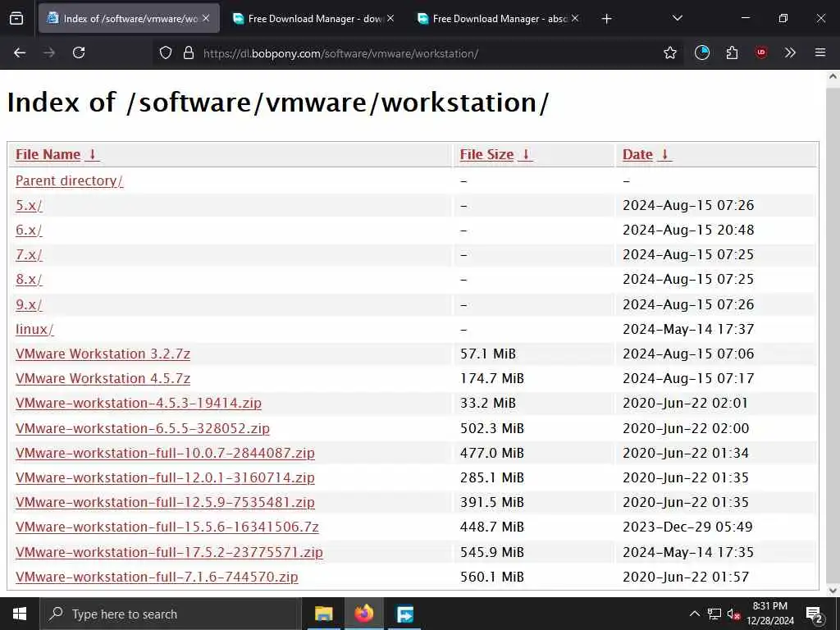Download VMware-workstation-full-10.0.7-2844087.zip
840x630 pixels.
click(x=165, y=453)
